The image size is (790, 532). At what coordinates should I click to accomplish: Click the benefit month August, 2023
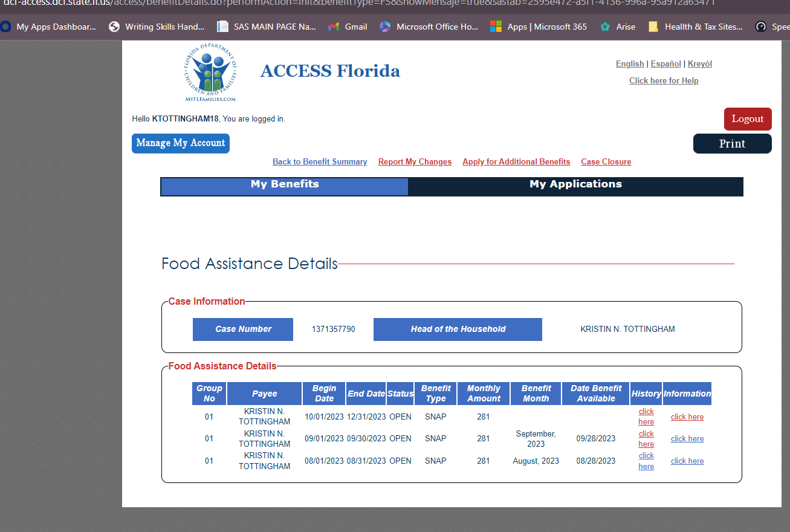(x=536, y=461)
